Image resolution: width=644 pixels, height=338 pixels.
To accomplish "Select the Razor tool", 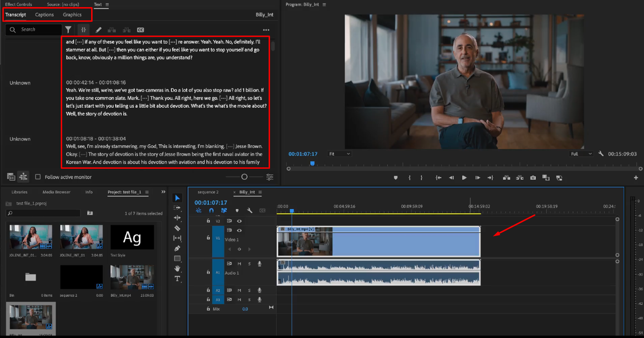I will point(177,228).
